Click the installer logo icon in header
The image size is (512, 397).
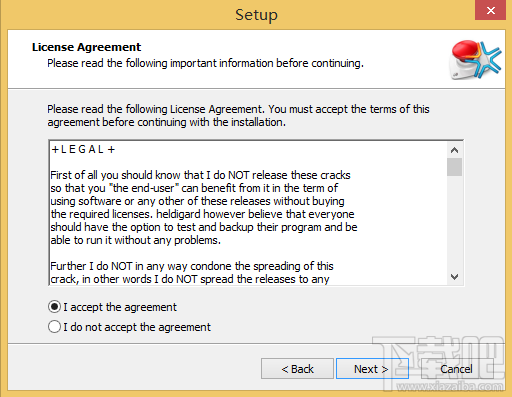pos(475,60)
